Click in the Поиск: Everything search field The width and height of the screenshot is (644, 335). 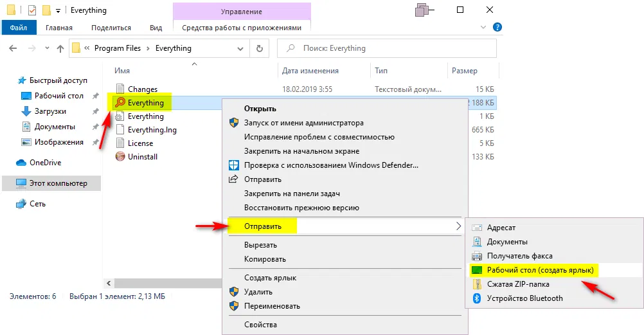pos(387,48)
